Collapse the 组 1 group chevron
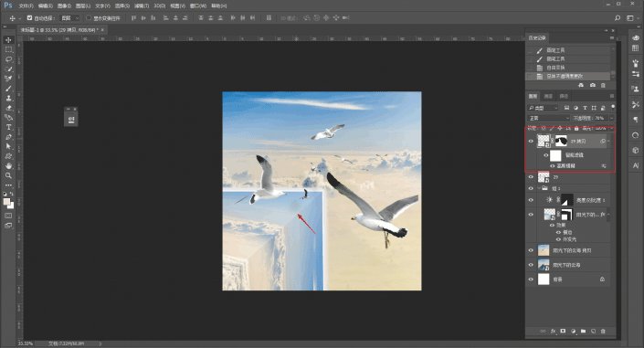This screenshot has width=644, height=348. [x=539, y=188]
